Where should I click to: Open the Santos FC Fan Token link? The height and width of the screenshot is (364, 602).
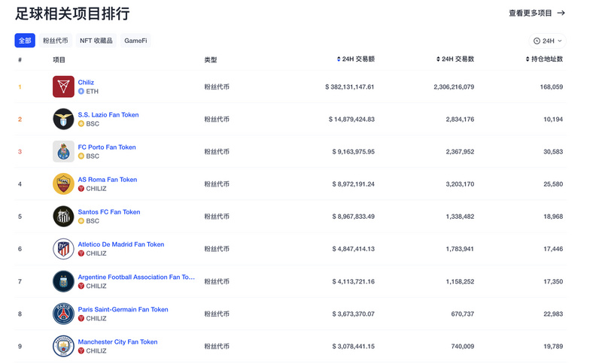point(109,212)
